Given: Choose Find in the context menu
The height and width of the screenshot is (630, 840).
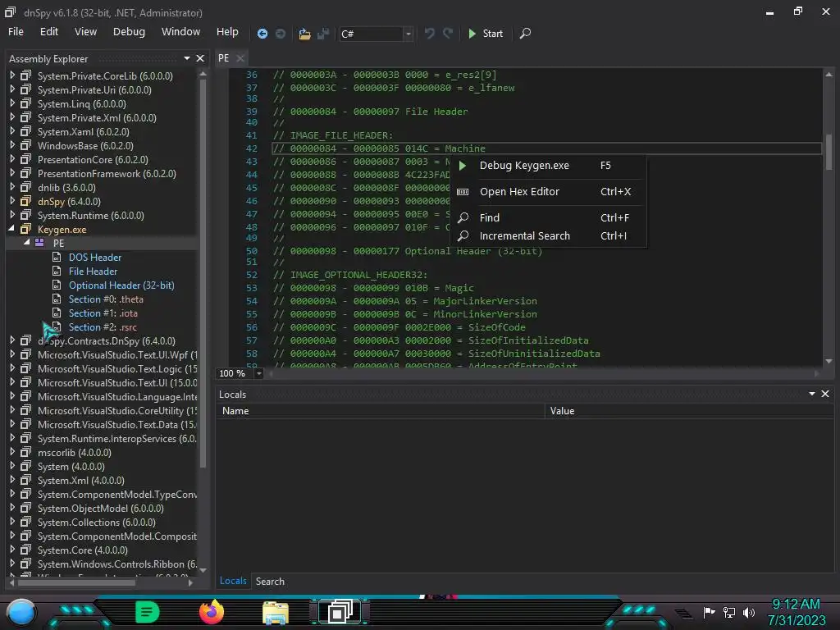Looking at the screenshot, I should coord(548,217).
